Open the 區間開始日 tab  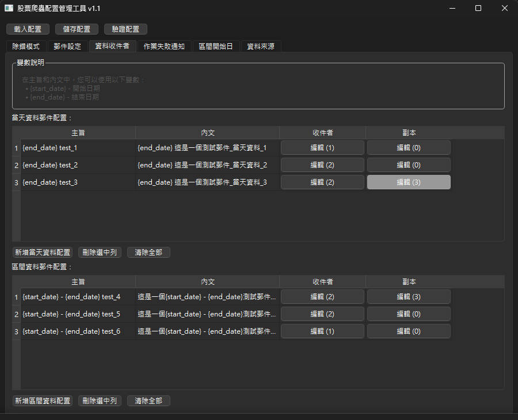pyautogui.click(x=216, y=46)
